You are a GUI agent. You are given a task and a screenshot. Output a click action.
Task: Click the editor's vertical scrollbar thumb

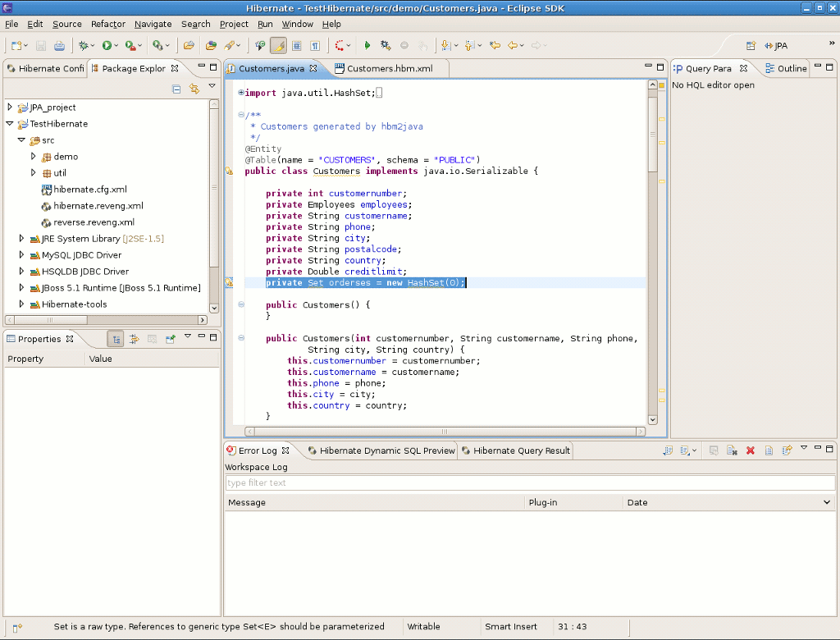[x=652, y=135]
